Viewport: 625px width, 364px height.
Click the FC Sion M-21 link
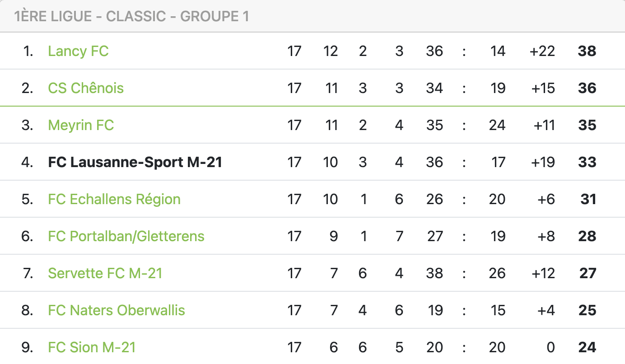(92, 347)
